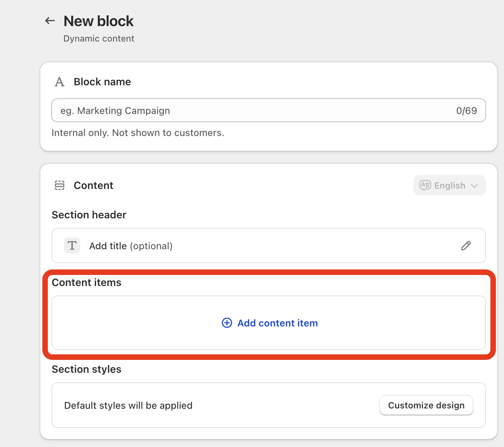Click the Content section icon
The height and width of the screenshot is (447, 504).
click(60, 185)
